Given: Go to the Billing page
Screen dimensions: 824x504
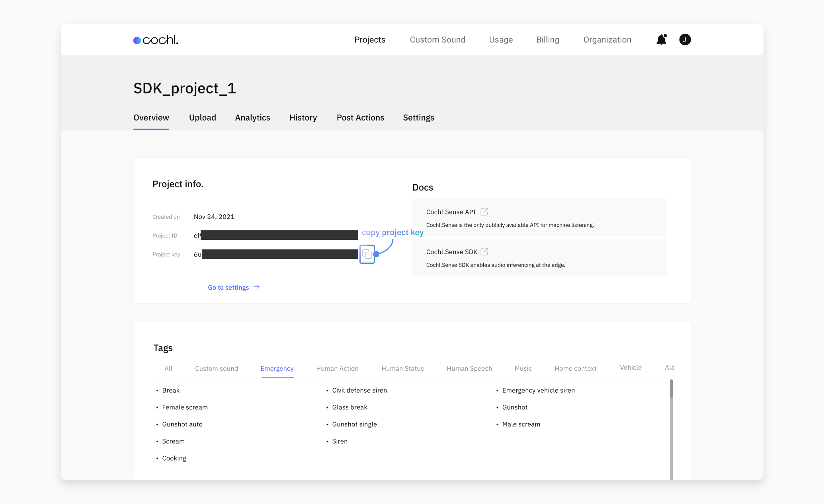Looking at the screenshot, I should (x=548, y=39).
